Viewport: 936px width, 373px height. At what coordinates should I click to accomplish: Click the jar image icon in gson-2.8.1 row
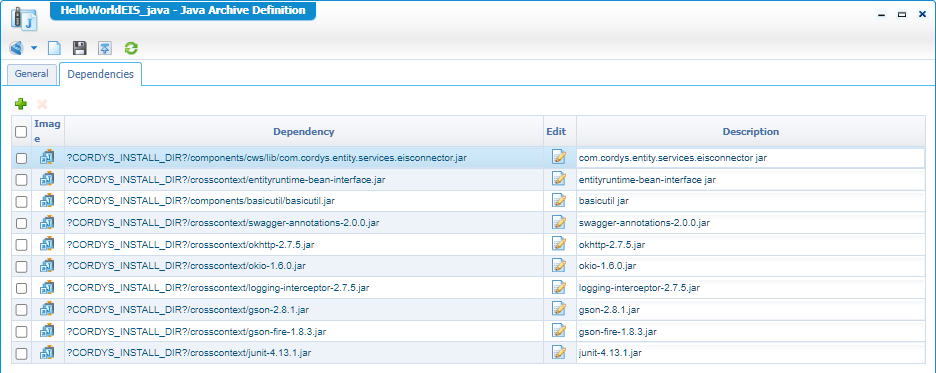47,309
